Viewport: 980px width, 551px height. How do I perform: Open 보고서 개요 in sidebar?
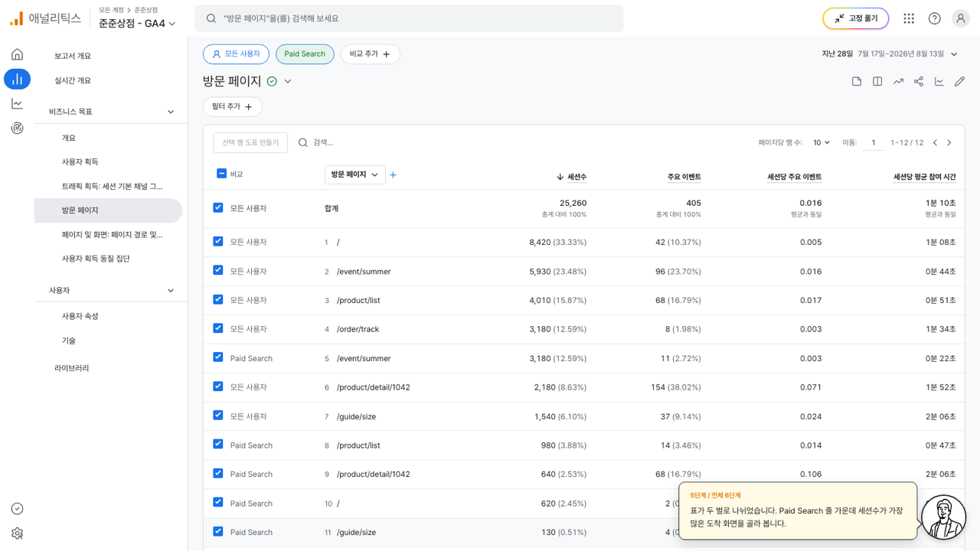tap(73, 56)
